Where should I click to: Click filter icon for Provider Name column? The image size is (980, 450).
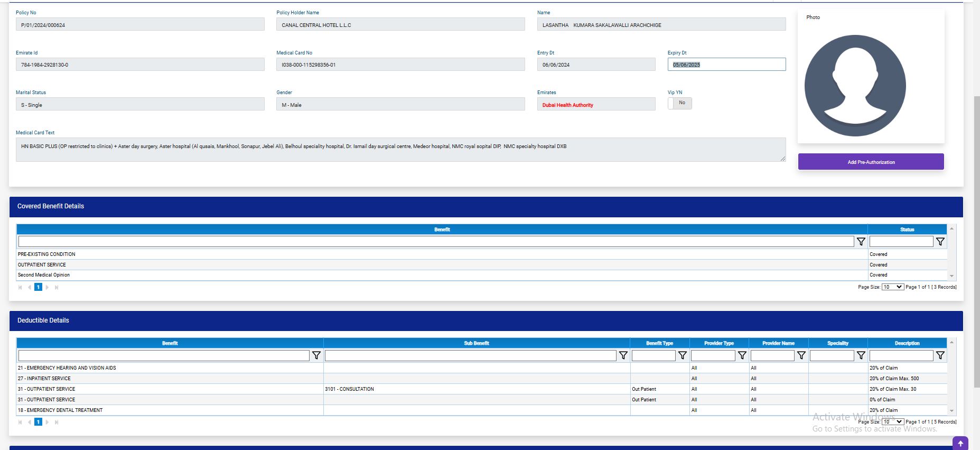(x=801, y=356)
